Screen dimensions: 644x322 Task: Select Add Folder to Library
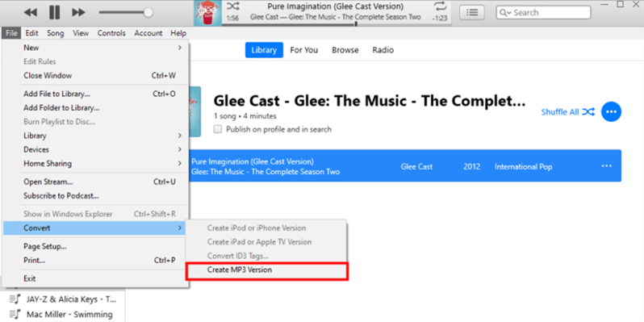tap(95, 108)
